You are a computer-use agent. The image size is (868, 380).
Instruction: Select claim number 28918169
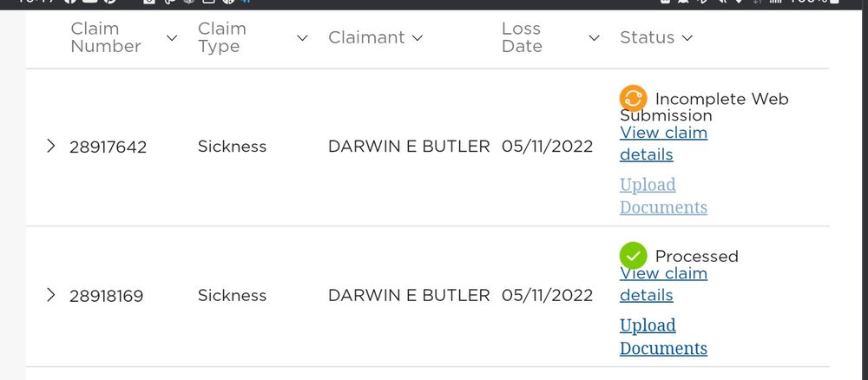tap(106, 296)
